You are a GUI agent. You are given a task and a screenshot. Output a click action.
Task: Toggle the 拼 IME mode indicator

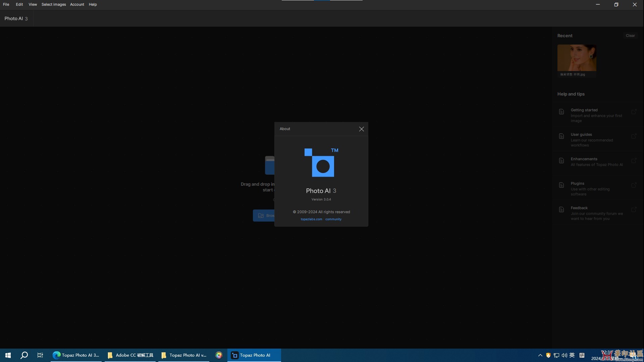pos(582,355)
